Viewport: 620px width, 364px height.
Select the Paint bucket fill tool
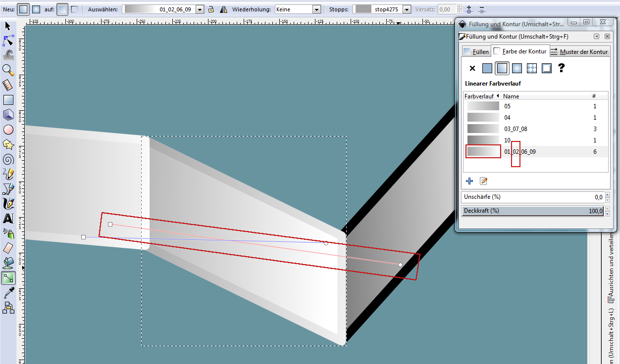(8, 263)
